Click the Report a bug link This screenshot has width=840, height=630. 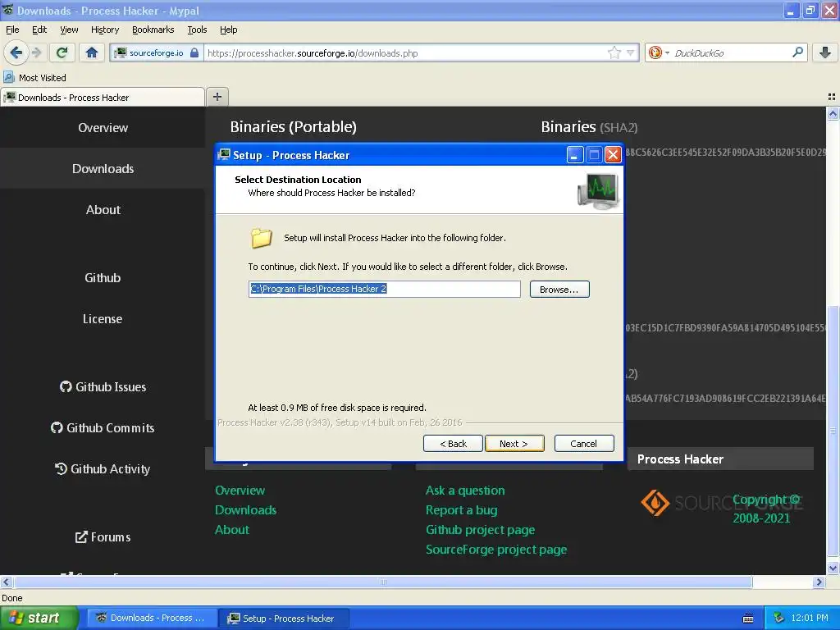pyautogui.click(x=461, y=510)
